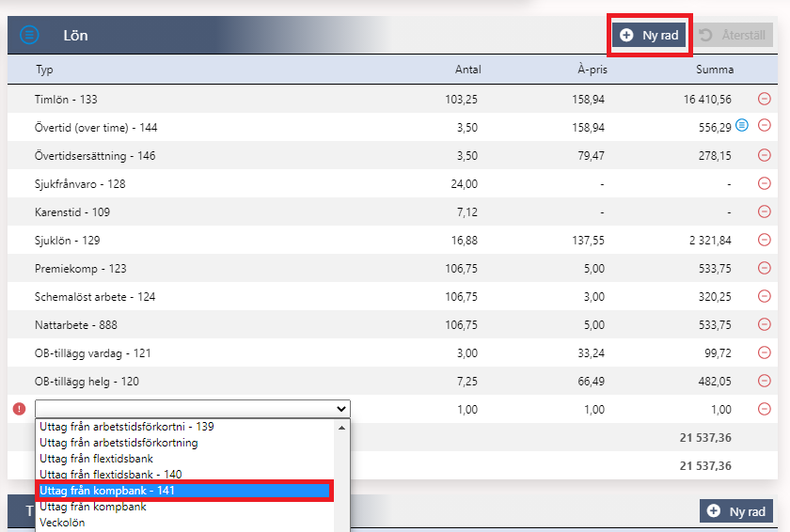The height and width of the screenshot is (532, 790).
Task: Select Uttag från arbetstidsförkortni - 139 option
Action: [x=126, y=427]
